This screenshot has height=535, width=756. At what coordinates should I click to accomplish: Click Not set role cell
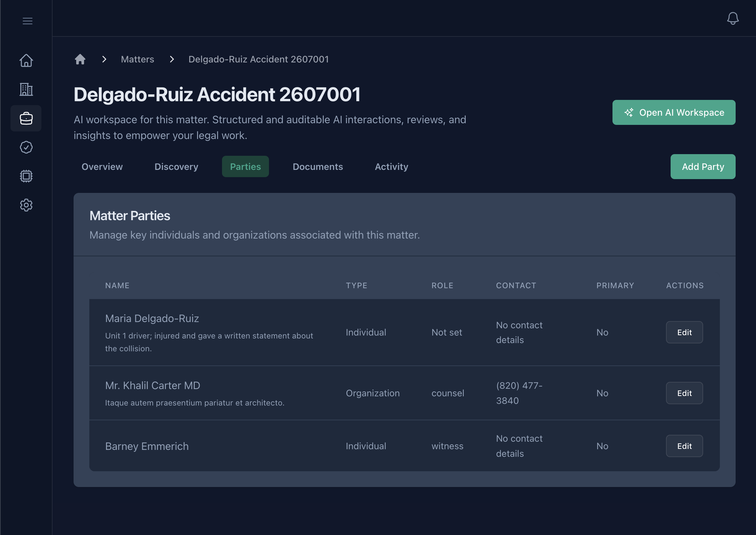pyautogui.click(x=447, y=332)
